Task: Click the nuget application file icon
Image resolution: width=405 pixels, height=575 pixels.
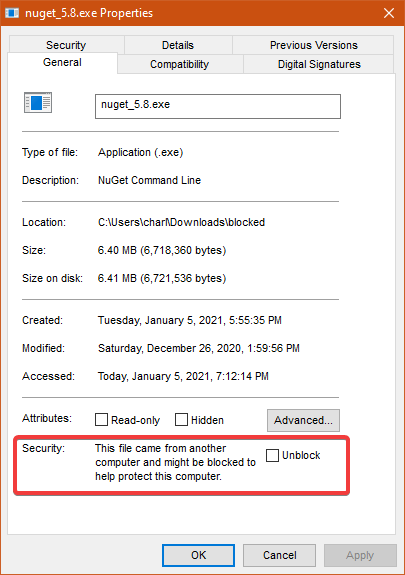Action: [38, 102]
